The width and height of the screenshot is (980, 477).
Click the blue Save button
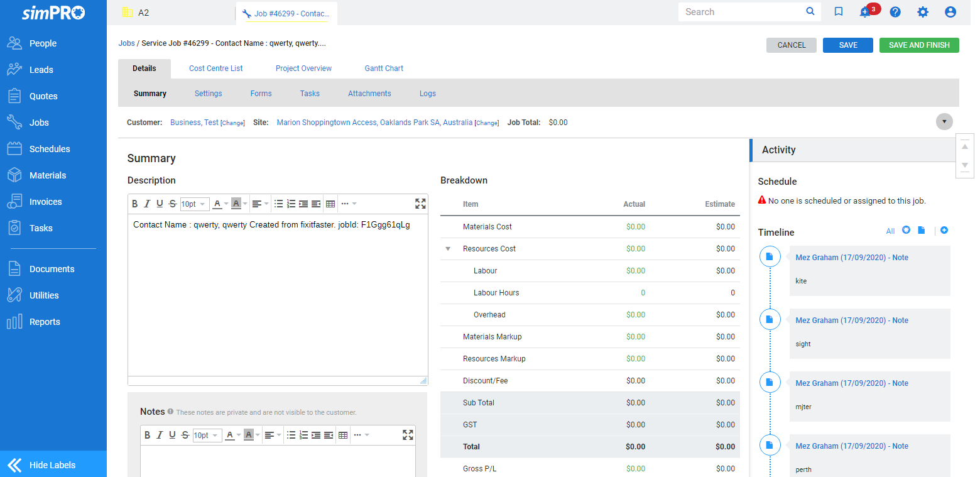(x=848, y=45)
